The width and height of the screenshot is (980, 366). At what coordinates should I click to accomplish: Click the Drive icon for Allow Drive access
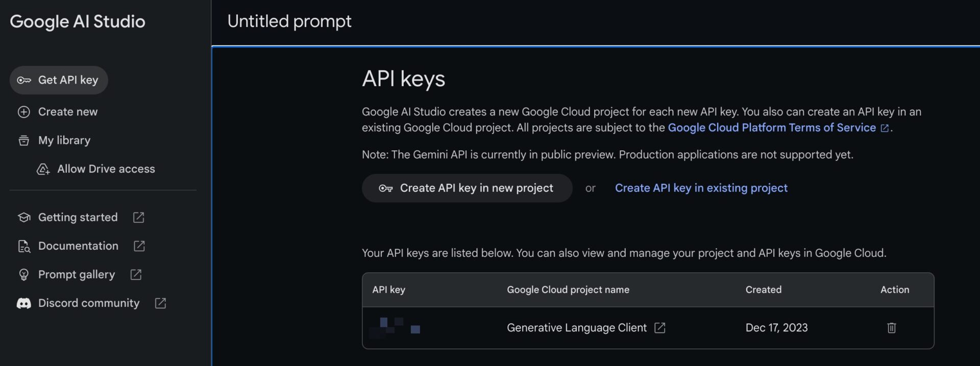tap(43, 169)
